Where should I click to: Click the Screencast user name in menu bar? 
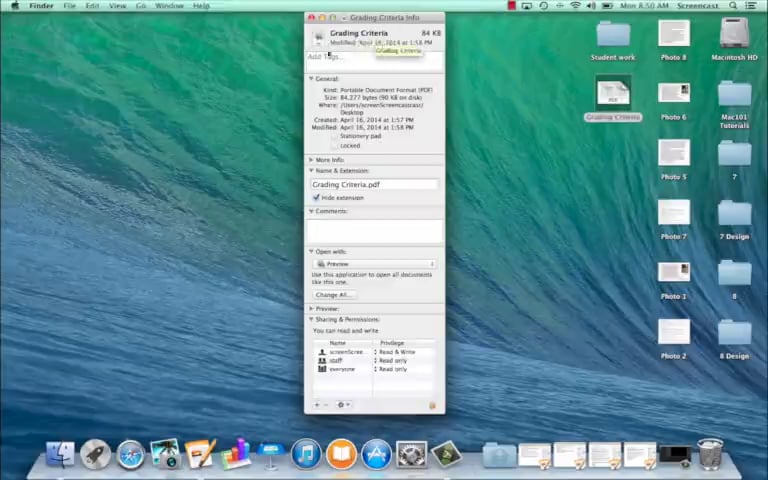pyautogui.click(x=698, y=6)
